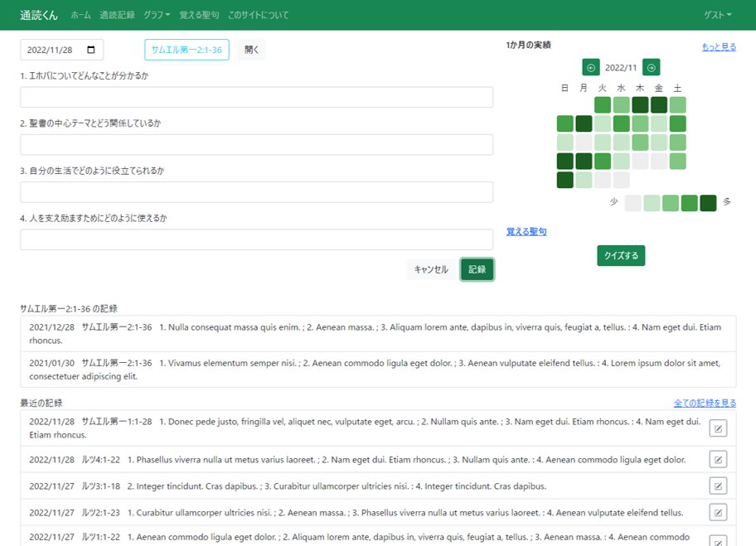The height and width of the screenshot is (546, 756).
Task: Edit the ルツ4:1-22 record entry
Action: pyautogui.click(x=718, y=459)
